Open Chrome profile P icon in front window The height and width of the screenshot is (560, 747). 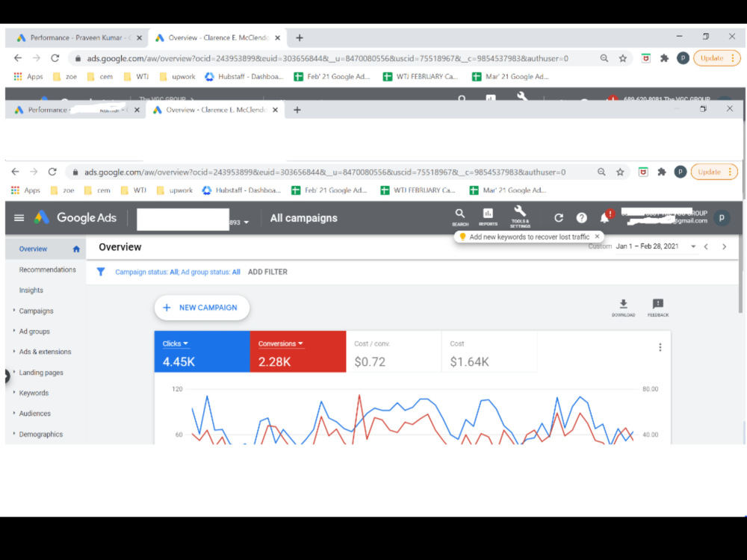click(x=680, y=172)
